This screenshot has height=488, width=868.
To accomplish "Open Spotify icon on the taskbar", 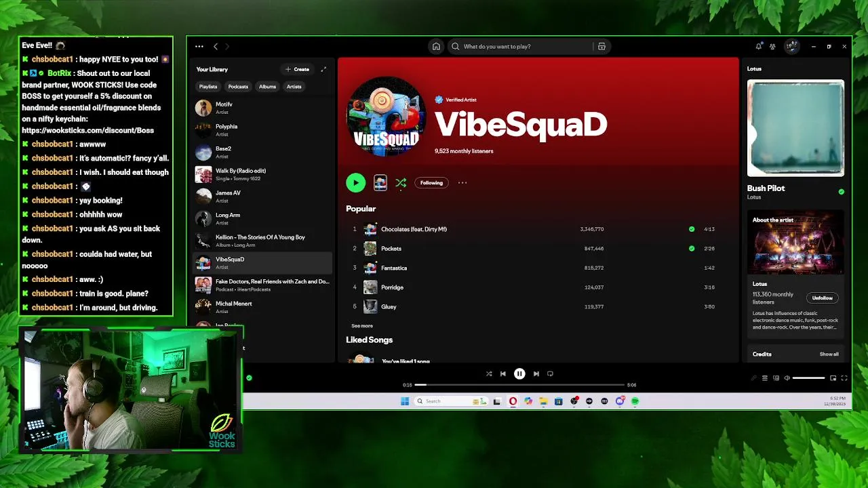I will point(635,401).
